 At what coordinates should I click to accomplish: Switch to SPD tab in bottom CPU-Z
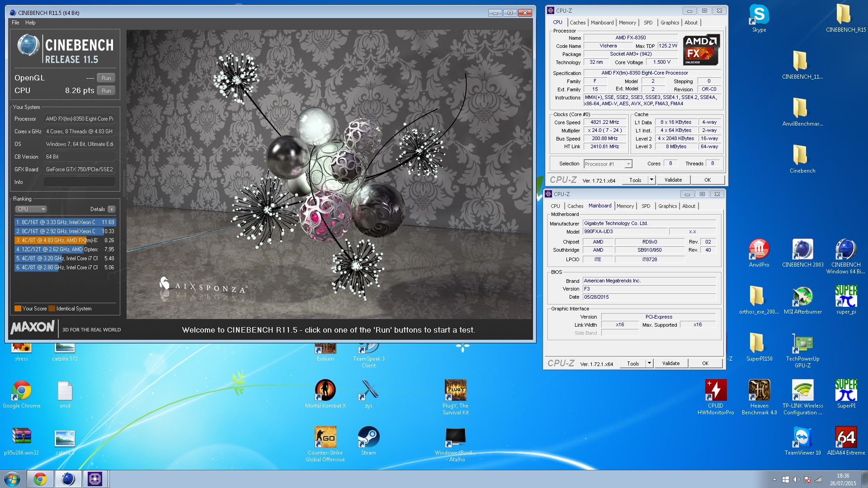point(646,206)
